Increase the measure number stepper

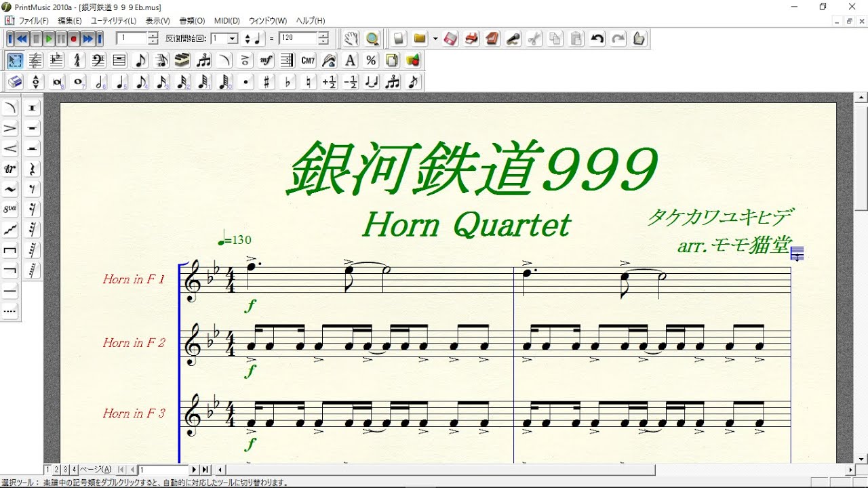[x=153, y=35]
